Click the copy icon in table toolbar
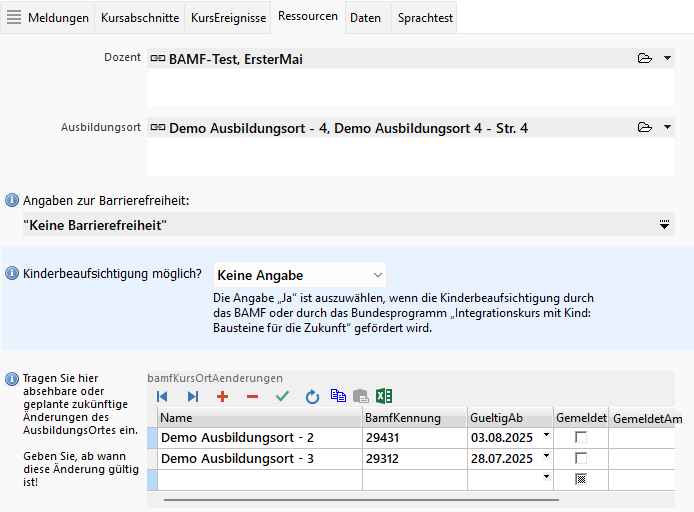 coord(338,397)
